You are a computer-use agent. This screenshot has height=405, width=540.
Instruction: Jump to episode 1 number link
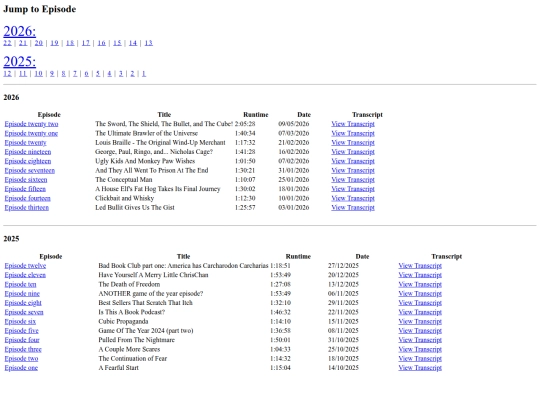144,73
